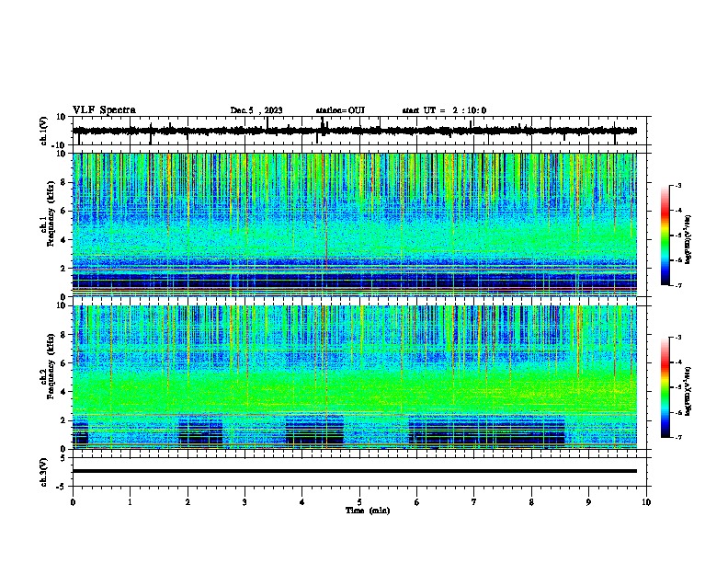The image size is (728, 563).
Task: Click the x-axis tick label "1"
Action: [x=130, y=502]
